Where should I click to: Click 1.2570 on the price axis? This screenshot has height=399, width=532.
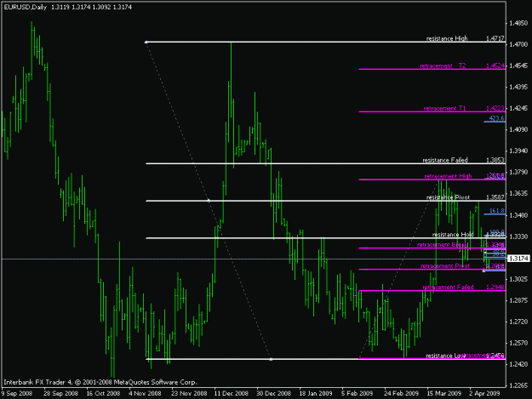(x=518, y=343)
